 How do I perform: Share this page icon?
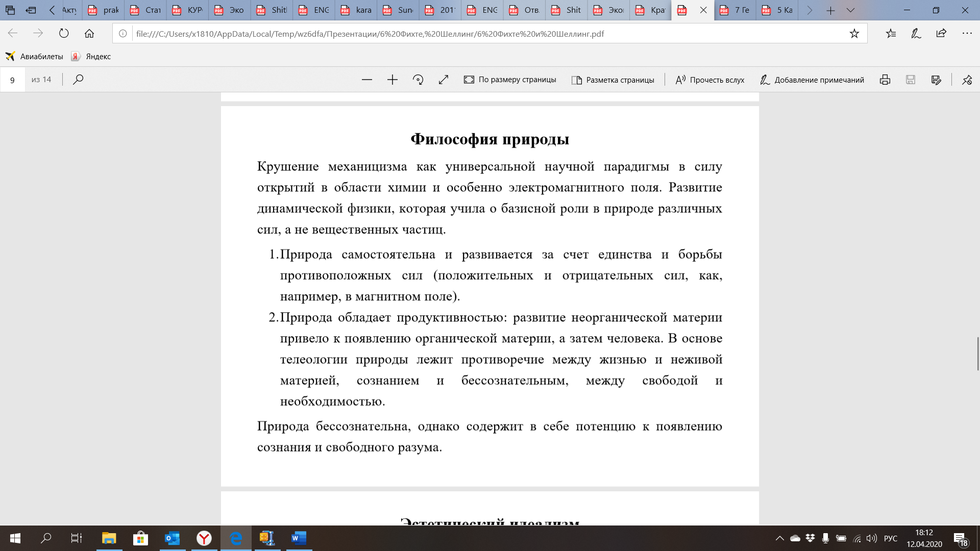coord(942,34)
